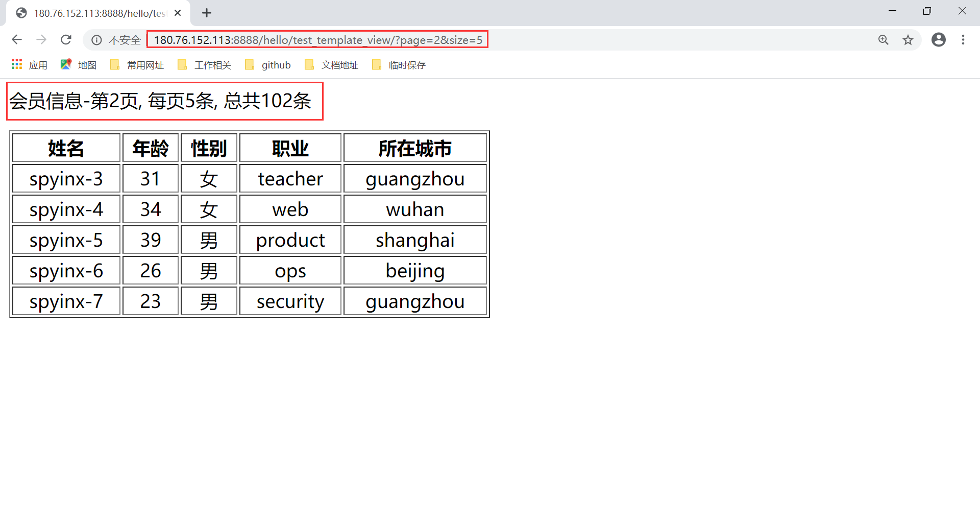Open the zoom magnifier icon
Viewport: 980px width, 521px height.
pyautogui.click(x=884, y=40)
